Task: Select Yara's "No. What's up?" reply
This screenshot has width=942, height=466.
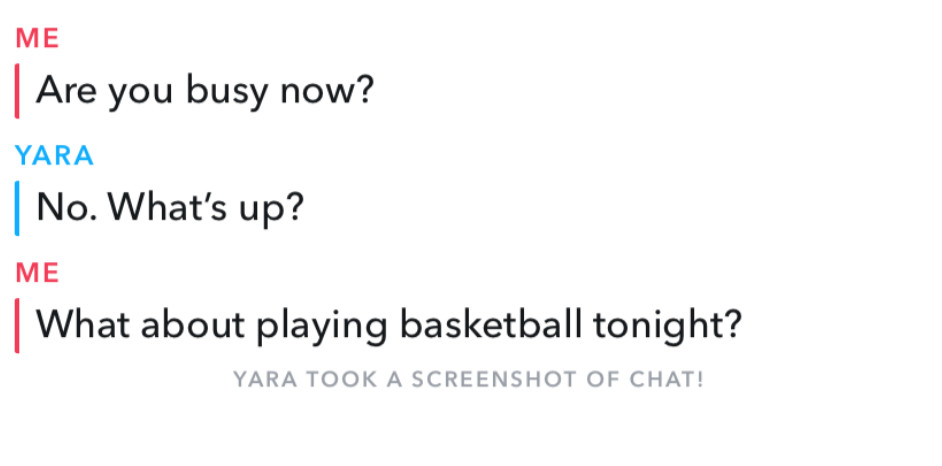Action: [170, 208]
